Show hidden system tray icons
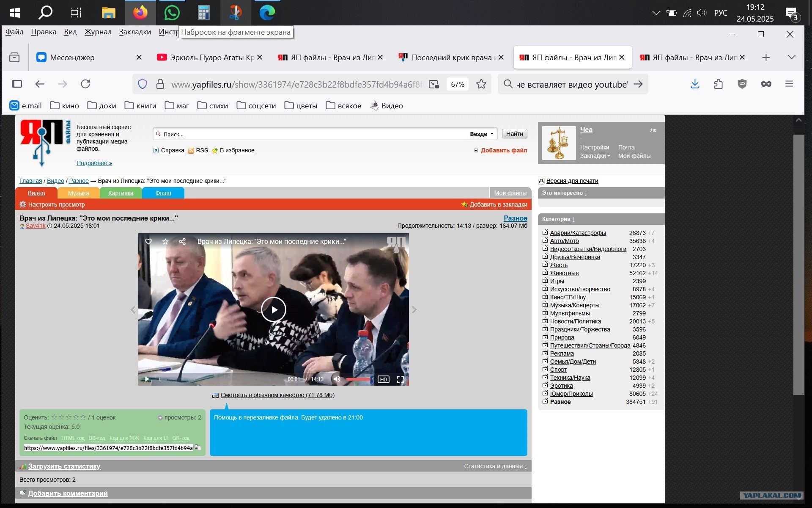The image size is (812, 508). point(656,13)
